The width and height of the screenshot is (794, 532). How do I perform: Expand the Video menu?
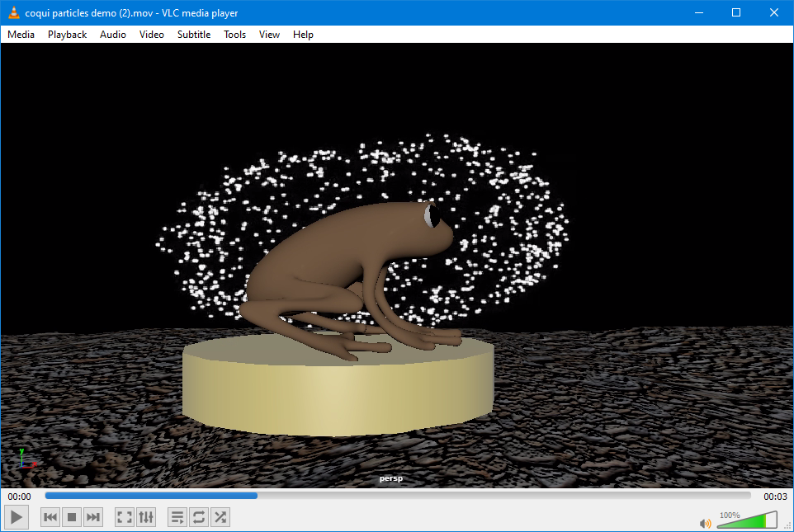152,35
